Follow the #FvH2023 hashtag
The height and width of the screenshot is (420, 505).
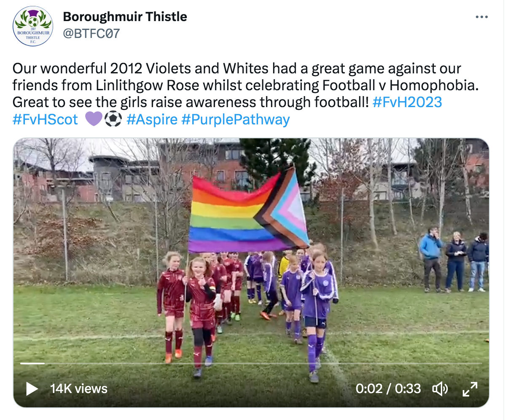click(407, 102)
